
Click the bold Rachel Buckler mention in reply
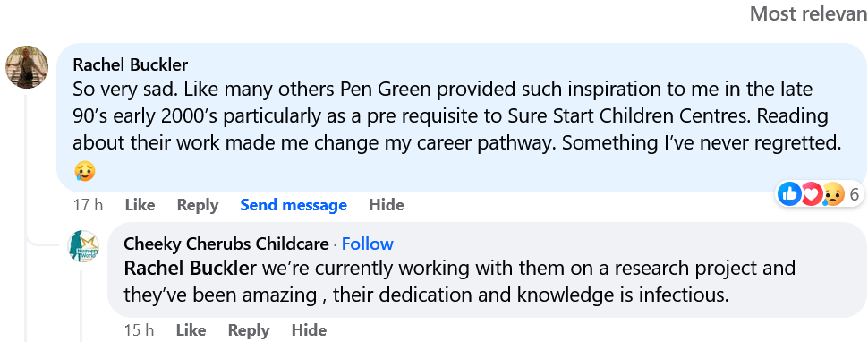(x=190, y=269)
